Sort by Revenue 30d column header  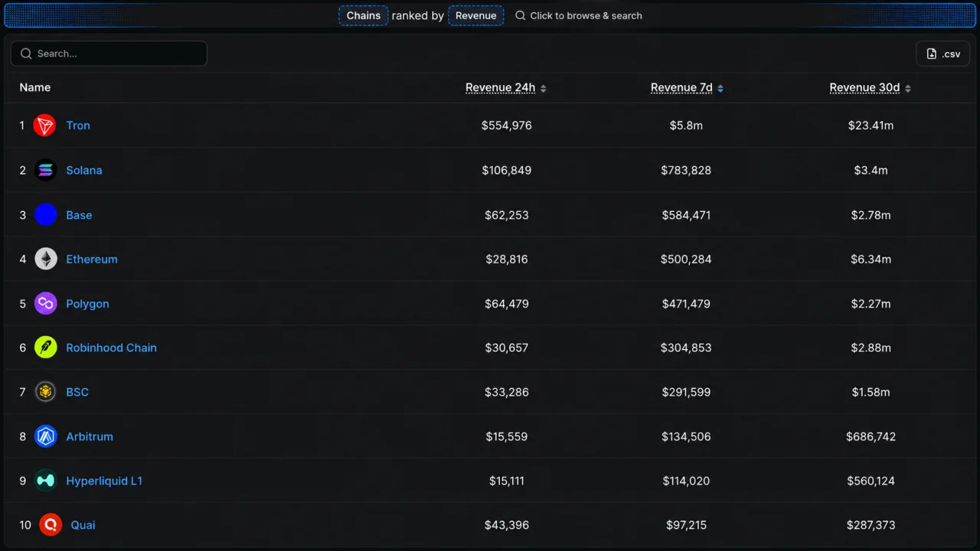864,88
